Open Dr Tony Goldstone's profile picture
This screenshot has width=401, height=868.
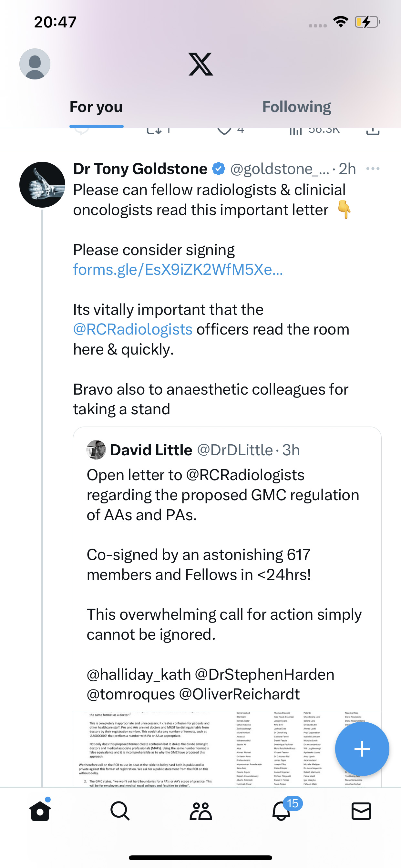coord(42,185)
